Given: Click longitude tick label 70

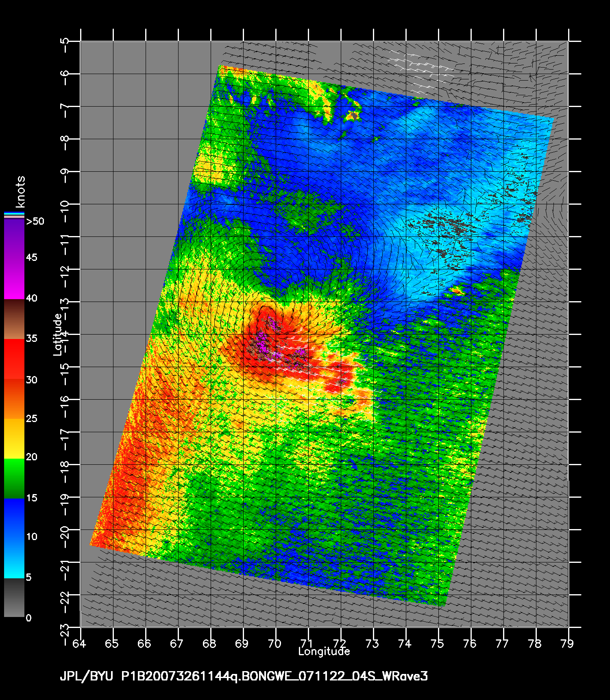Looking at the screenshot, I should [x=275, y=644].
